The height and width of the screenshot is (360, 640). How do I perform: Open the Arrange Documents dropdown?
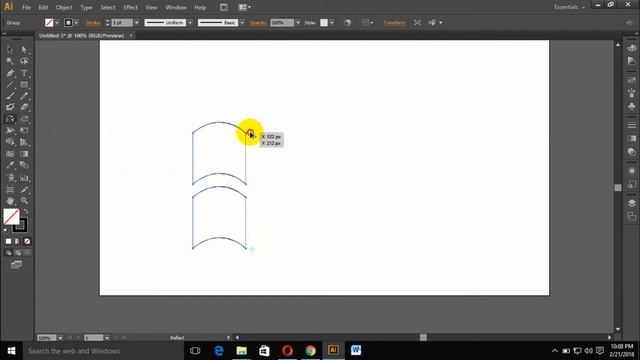pyautogui.click(x=245, y=7)
